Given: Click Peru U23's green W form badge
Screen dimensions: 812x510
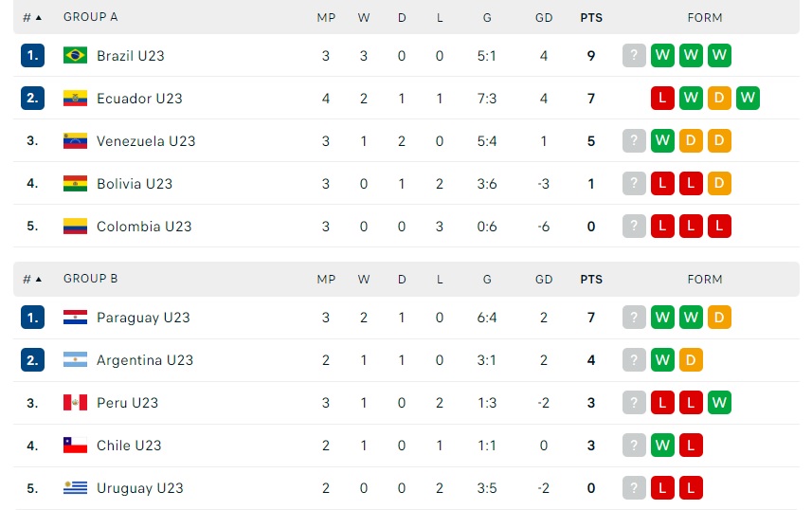Looking at the screenshot, I should (x=719, y=403).
